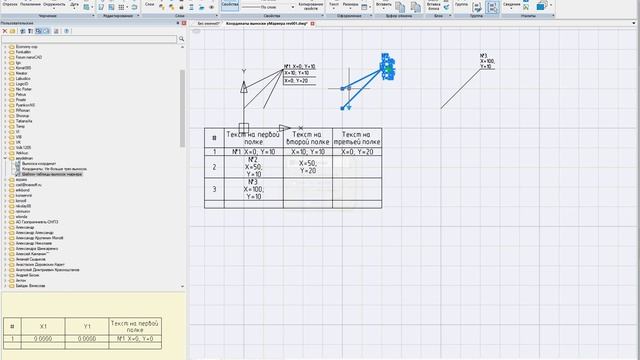The height and width of the screenshot is (360, 640).
Task: Select the Полилиния polyline tool
Action: pos(31,4)
